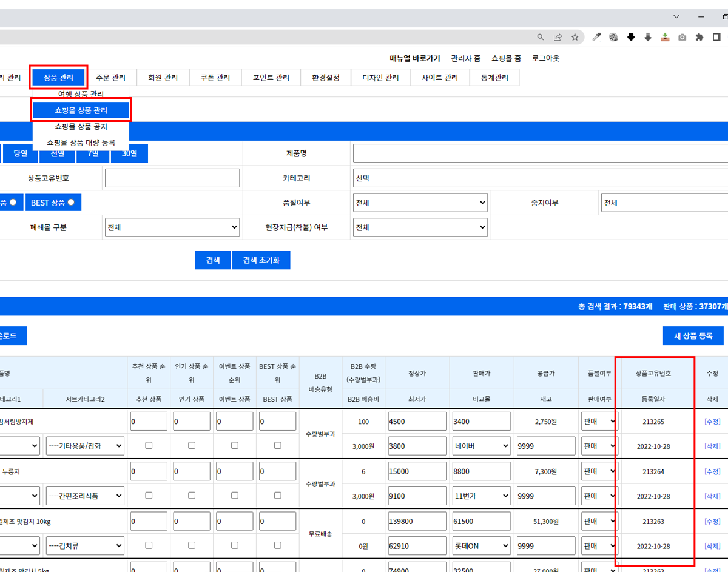The image size is (728, 572).
Task: Open the 김치류 subcategory dropdown
Action: tap(85, 546)
